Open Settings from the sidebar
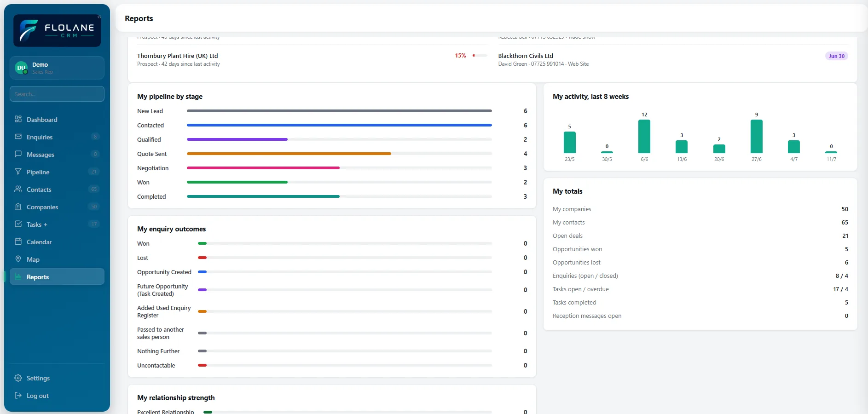This screenshot has height=414, width=868. pyautogui.click(x=57, y=378)
